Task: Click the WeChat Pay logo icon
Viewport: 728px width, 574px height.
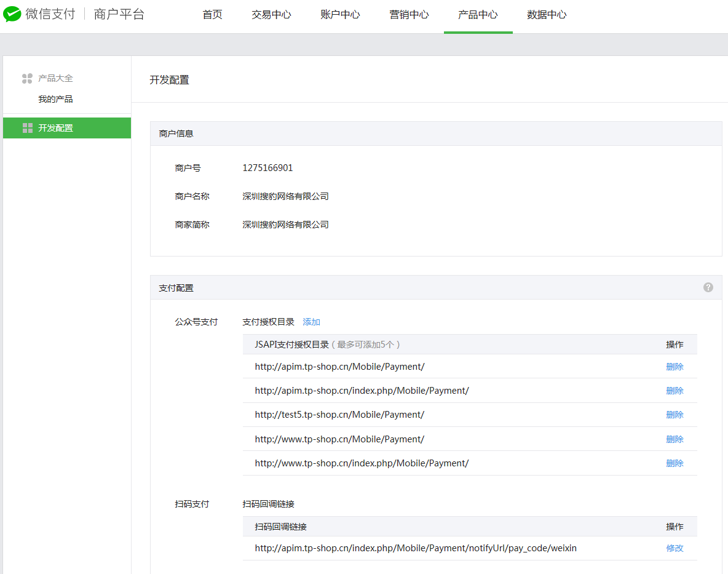Action: (12, 14)
